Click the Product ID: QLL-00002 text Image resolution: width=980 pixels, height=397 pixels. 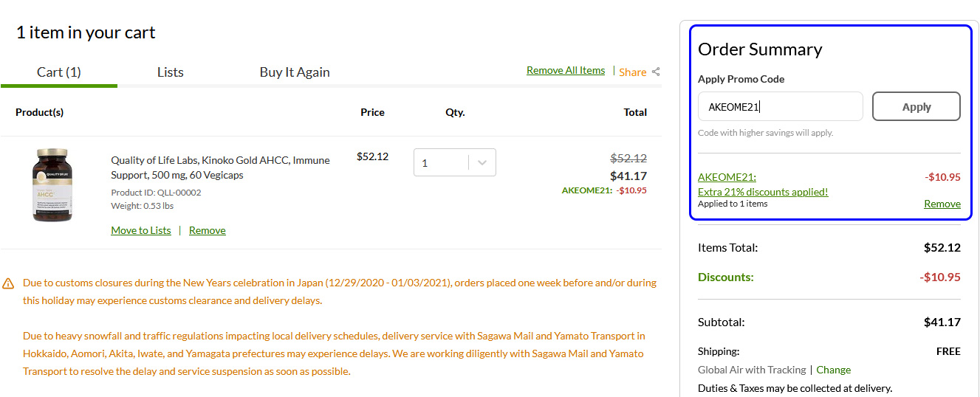point(156,193)
